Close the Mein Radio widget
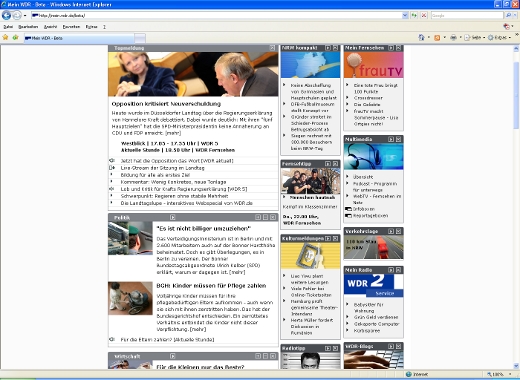520x380 pixels. pos(398,270)
